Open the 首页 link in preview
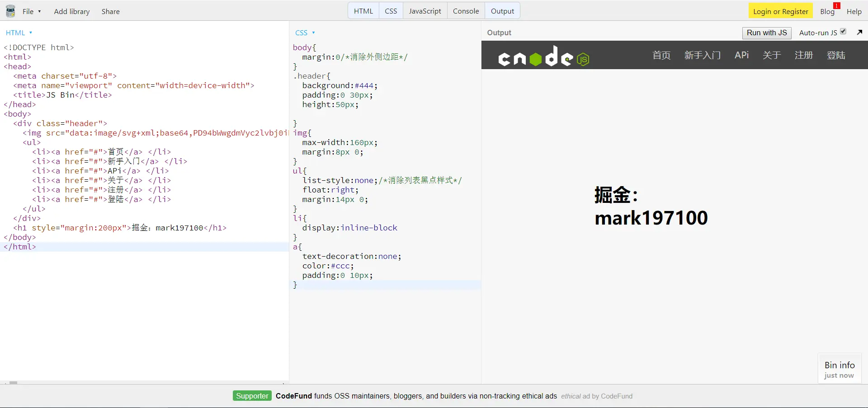The image size is (868, 408). tap(661, 55)
